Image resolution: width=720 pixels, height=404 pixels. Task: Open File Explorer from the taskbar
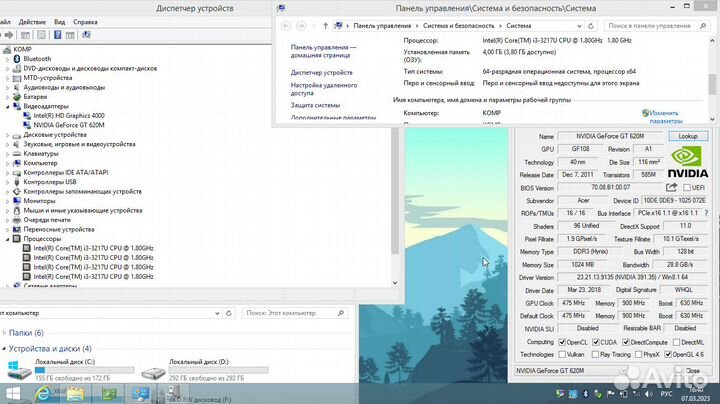point(75,394)
